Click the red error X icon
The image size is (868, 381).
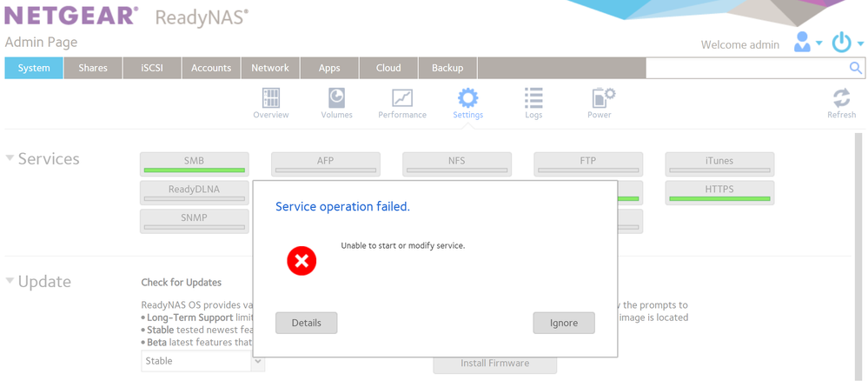pyautogui.click(x=301, y=261)
